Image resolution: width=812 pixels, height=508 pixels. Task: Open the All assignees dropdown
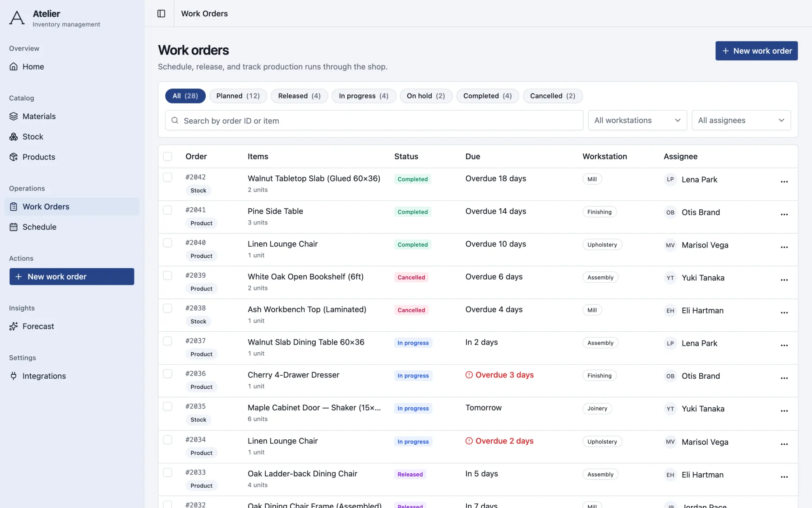pos(741,121)
